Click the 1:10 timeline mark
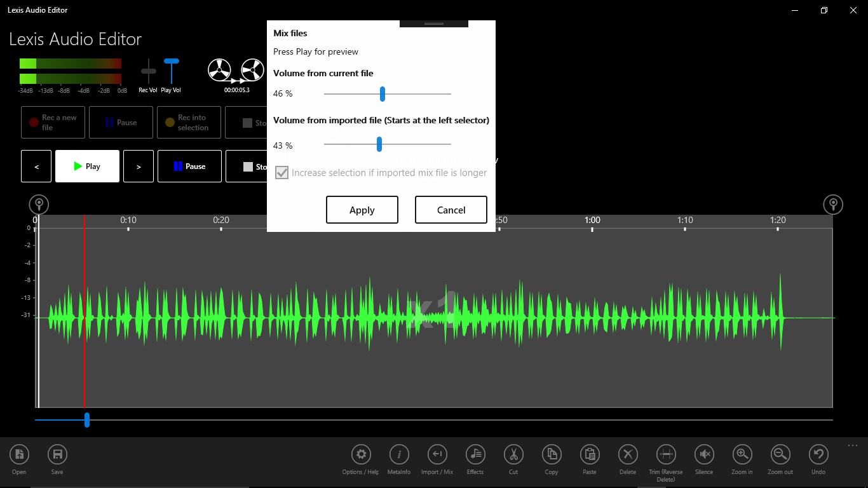Screen dimensions: 868x488 click(685, 220)
